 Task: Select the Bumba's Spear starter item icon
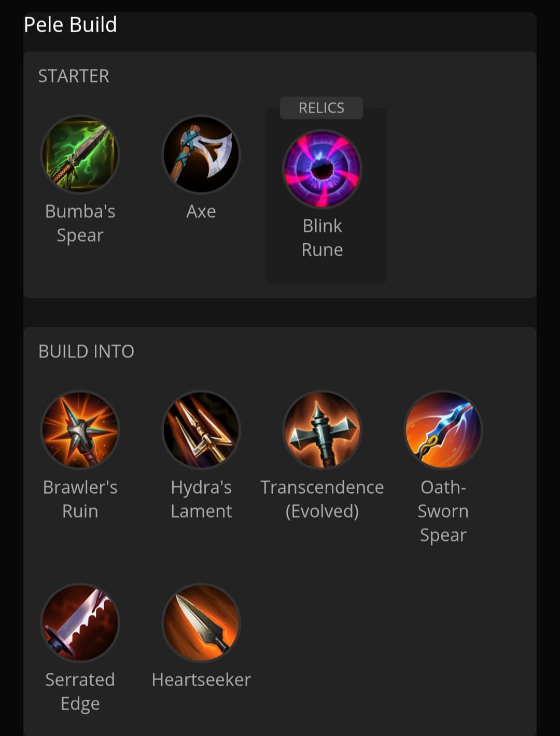click(80, 155)
